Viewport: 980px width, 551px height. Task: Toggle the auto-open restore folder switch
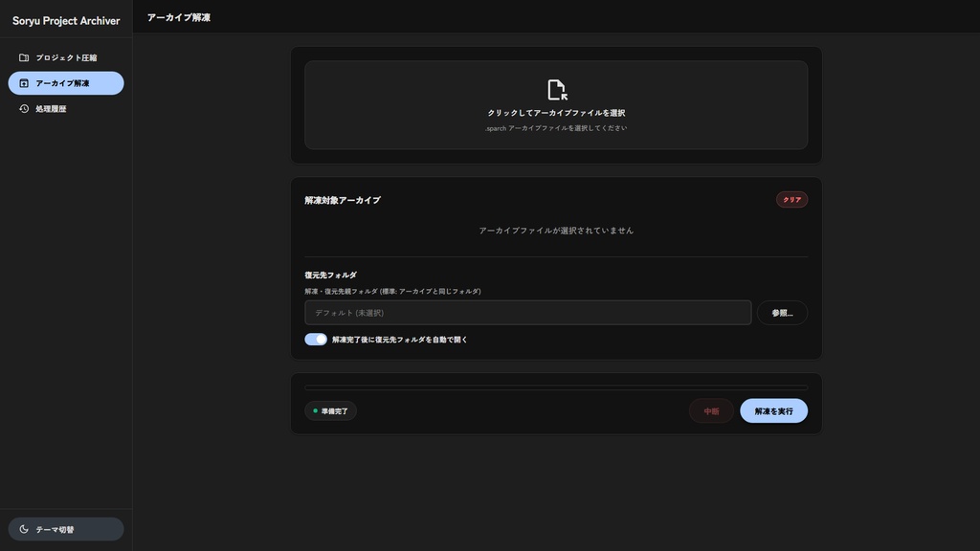click(316, 340)
